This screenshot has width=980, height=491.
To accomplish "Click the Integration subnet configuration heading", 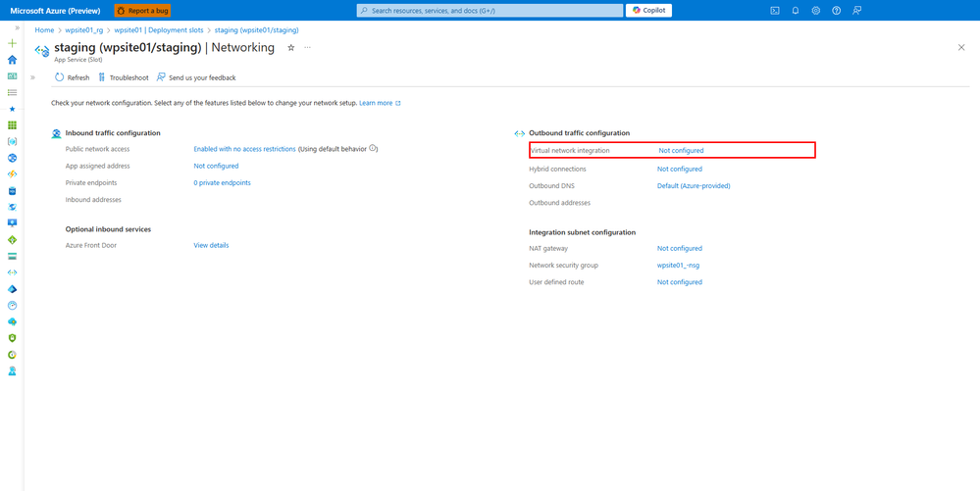I will click(583, 232).
